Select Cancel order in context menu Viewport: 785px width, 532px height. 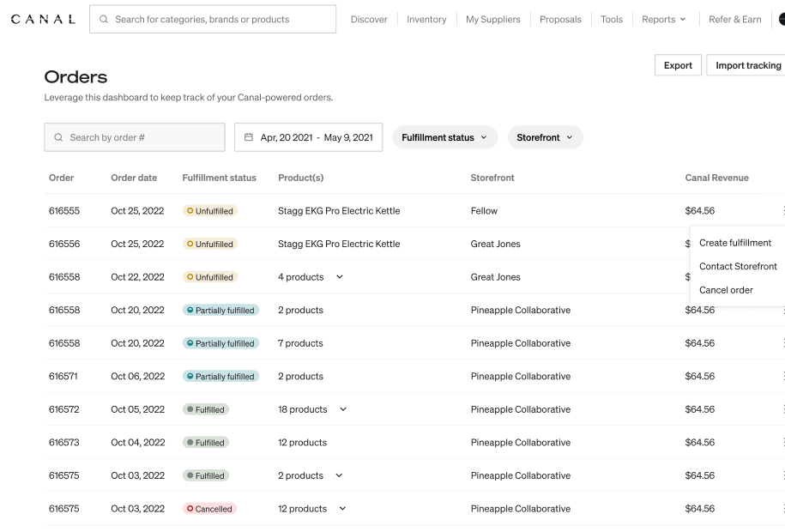(x=726, y=290)
